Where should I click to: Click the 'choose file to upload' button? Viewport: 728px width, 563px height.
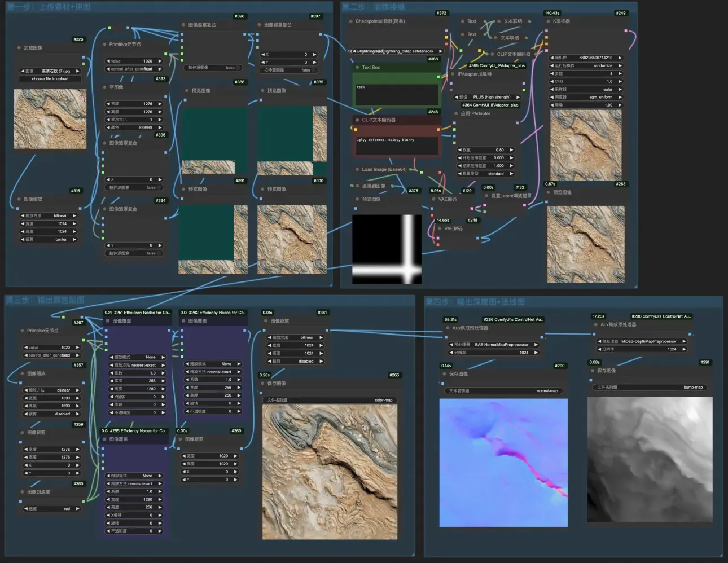coord(50,79)
